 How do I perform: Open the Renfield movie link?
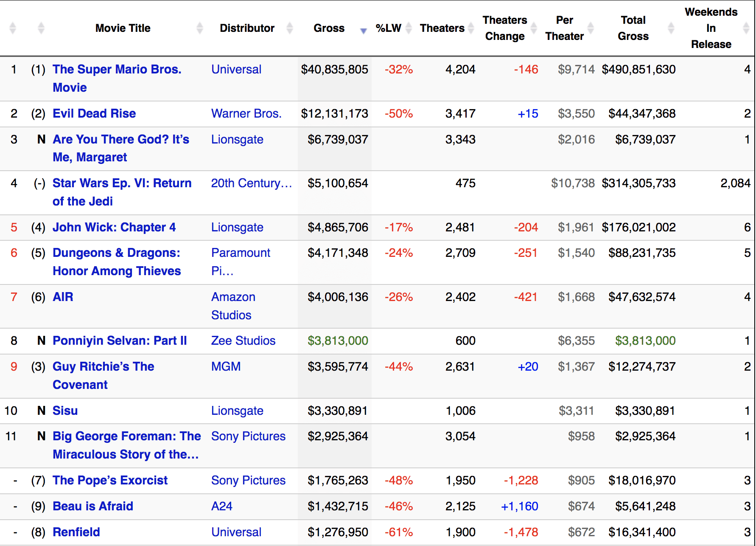point(76,532)
